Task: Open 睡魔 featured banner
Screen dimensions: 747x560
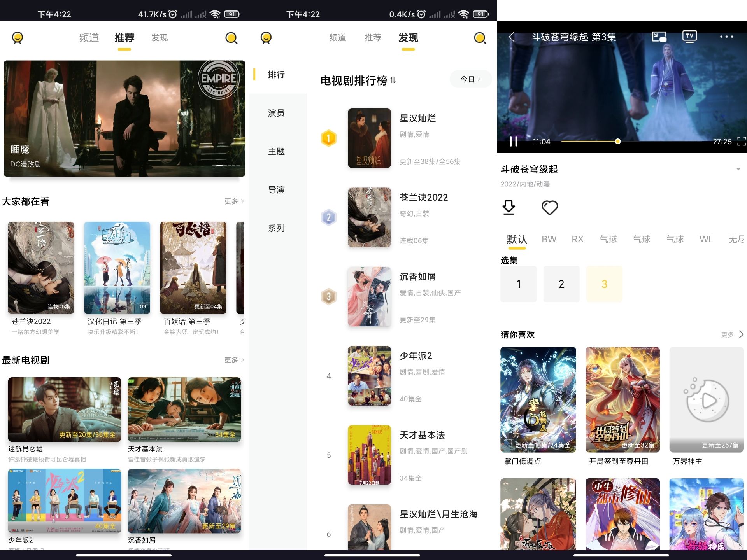Action: (x=124, y=118)
